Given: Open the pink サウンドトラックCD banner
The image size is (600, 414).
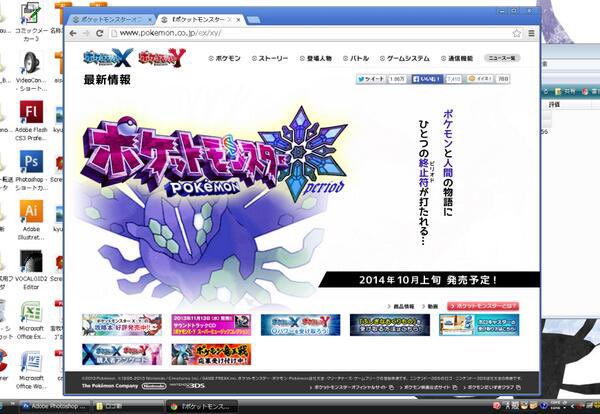Looking at the screenshot, I should pos(211,325).
